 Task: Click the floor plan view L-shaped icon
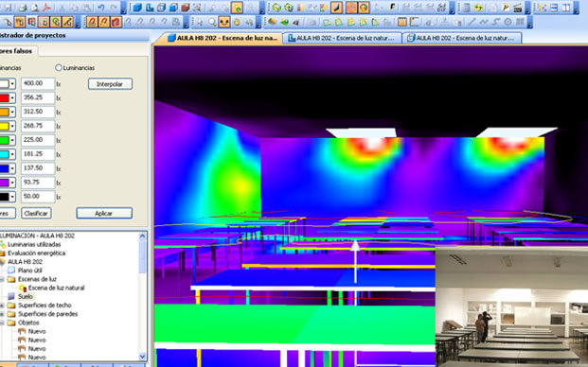150,8
